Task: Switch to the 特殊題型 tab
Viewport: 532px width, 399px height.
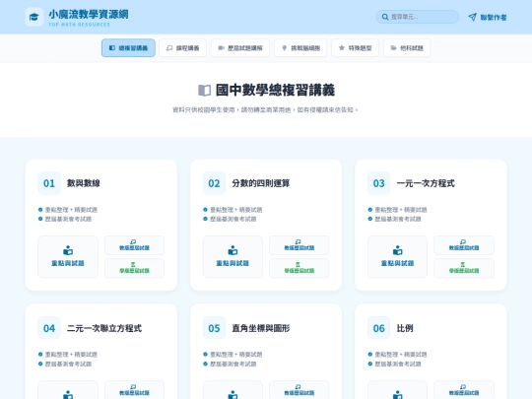Action: [355, 48]
